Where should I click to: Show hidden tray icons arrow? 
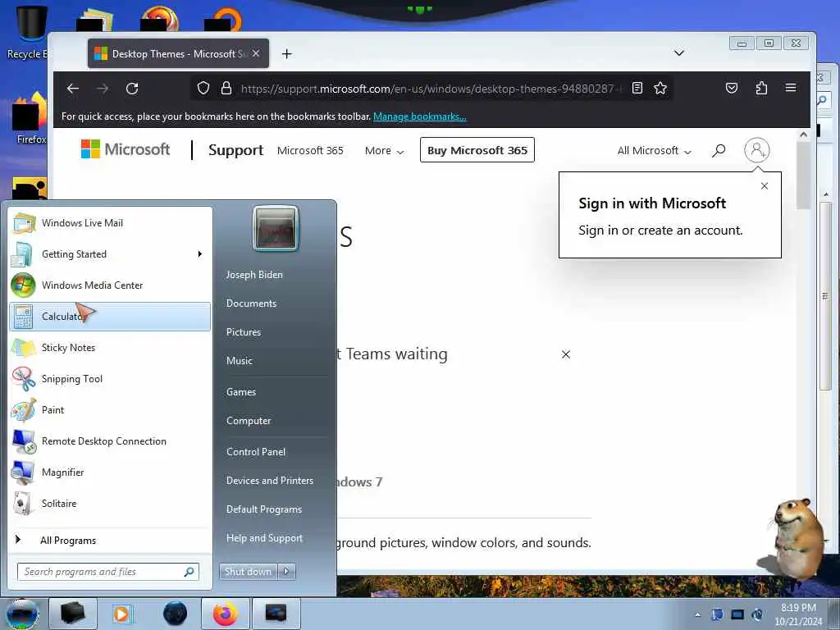pos(697,615)
